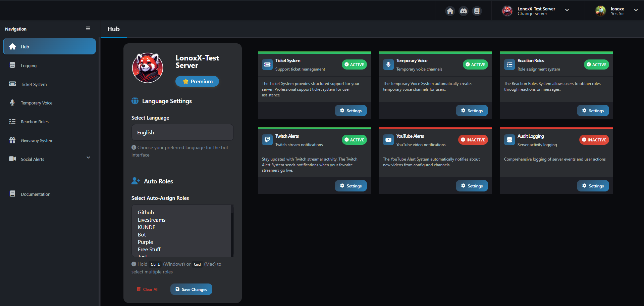Image resolution: width=644 pixels, height=306 pixels.
Task: Open the Discord icon in header
Action: (x=463, y=11)
